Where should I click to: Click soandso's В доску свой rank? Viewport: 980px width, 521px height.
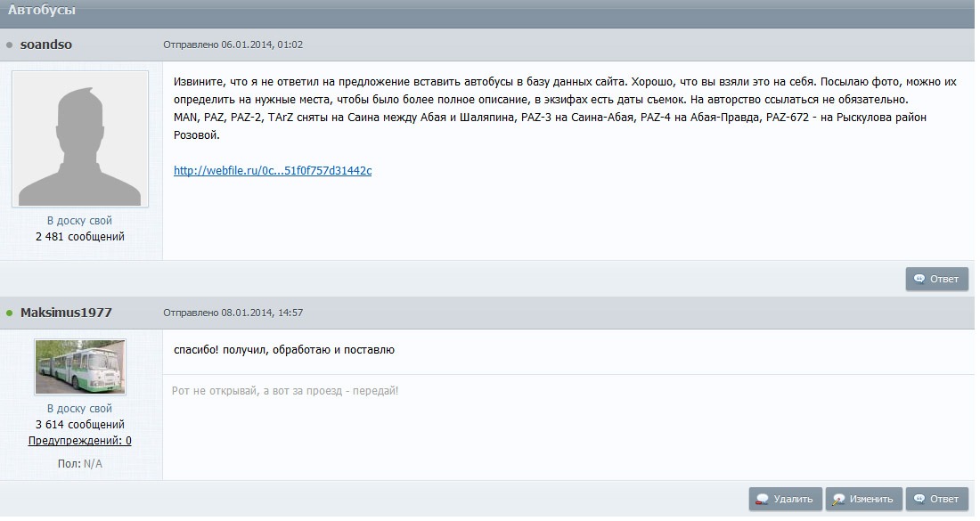click(80, 221)
